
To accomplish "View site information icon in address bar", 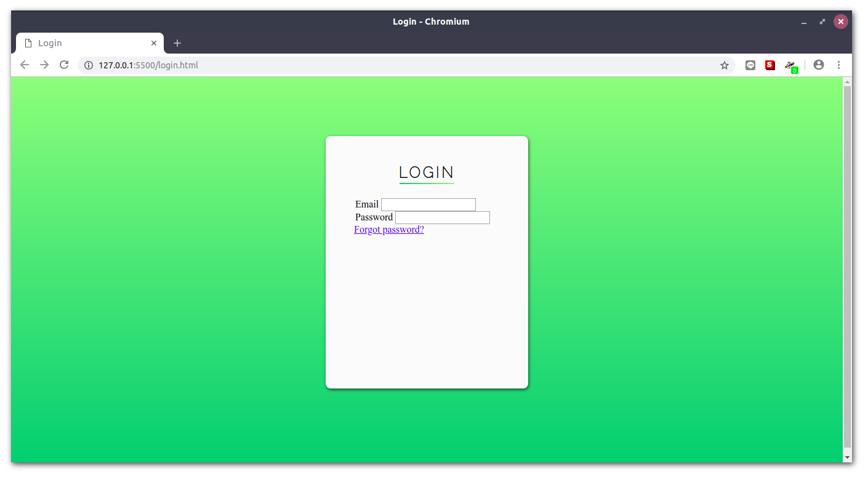I will click(89, 65).
